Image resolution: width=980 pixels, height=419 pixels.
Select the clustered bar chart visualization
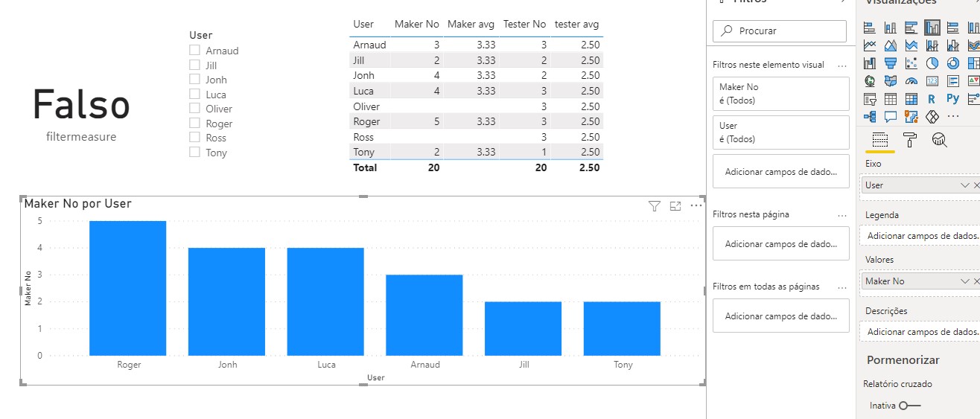coord(911,28)
